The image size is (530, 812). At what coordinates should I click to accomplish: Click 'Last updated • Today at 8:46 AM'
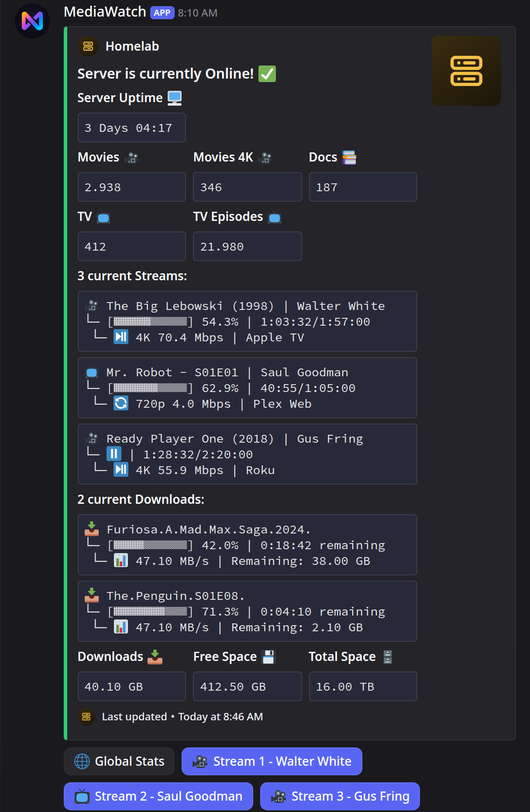[182, 717]
